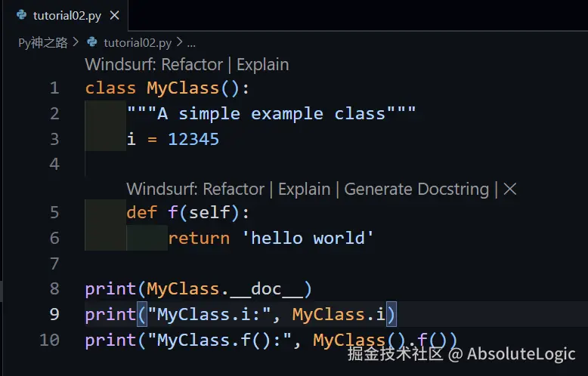Select the tutorial02.py editor tab
The width and height of the screenshot is (588, 376).
pos(67,15)
